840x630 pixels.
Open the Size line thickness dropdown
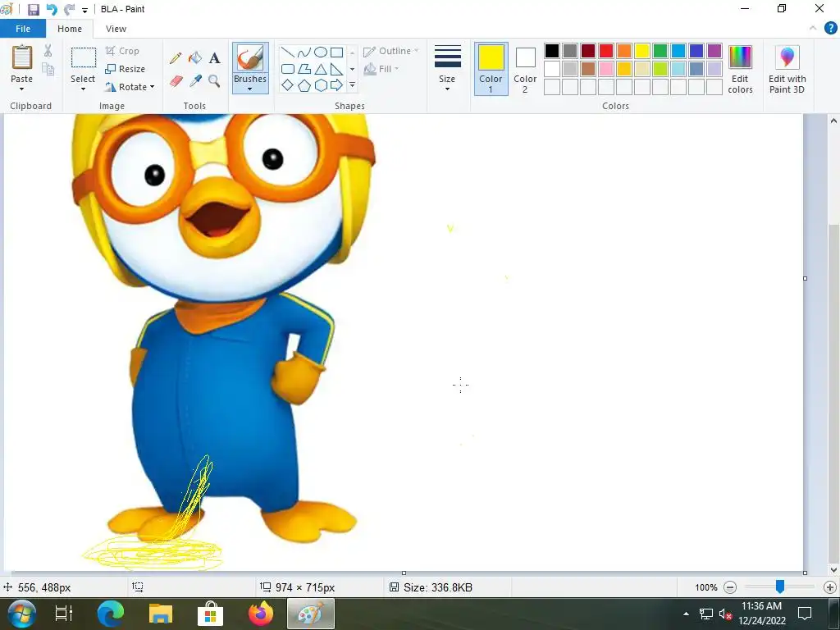click(447, 69)
